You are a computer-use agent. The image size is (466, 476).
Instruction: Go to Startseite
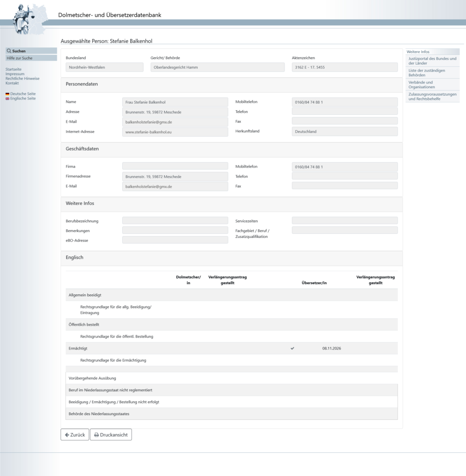click(x=13, y=69)
